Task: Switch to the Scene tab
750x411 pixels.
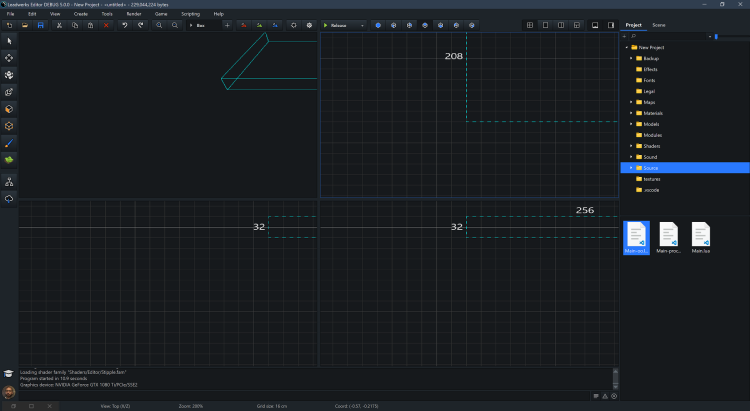Action: coord(659,24)
